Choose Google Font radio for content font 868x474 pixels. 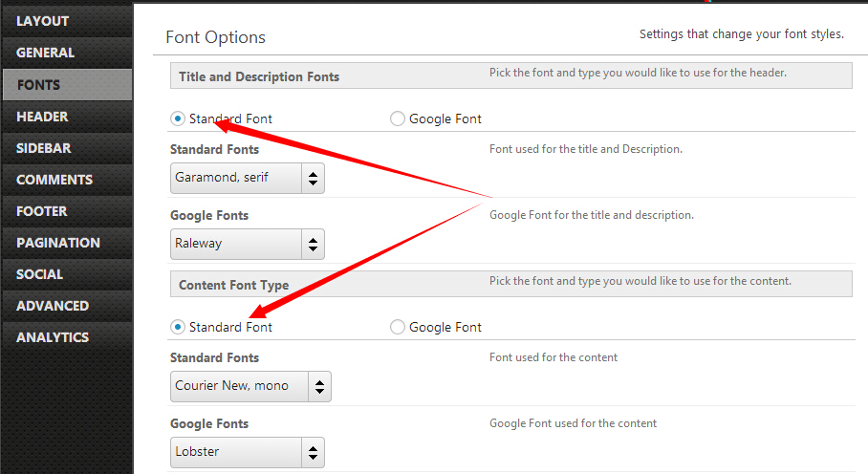[x=398, y=327]
